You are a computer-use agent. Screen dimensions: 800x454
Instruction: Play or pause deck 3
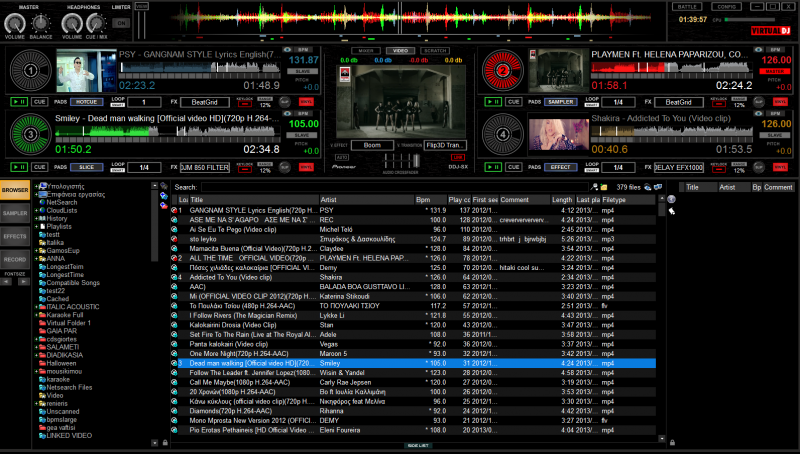19,167
